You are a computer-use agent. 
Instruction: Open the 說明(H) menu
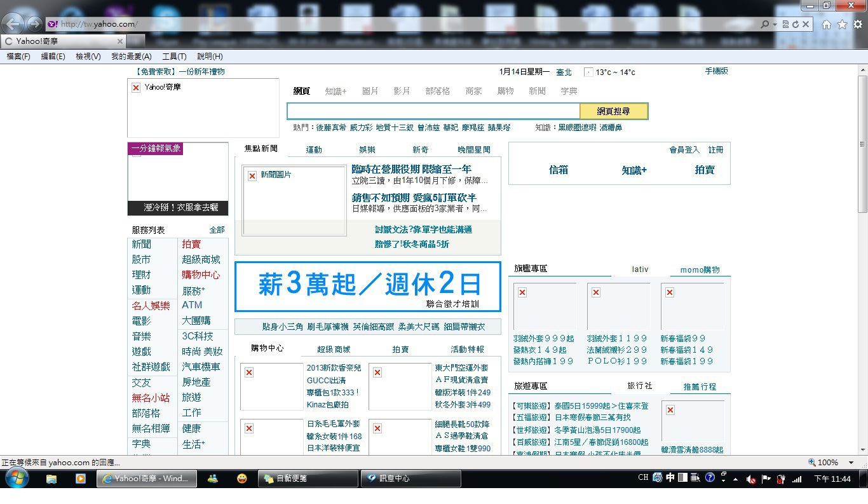(210, 57)
